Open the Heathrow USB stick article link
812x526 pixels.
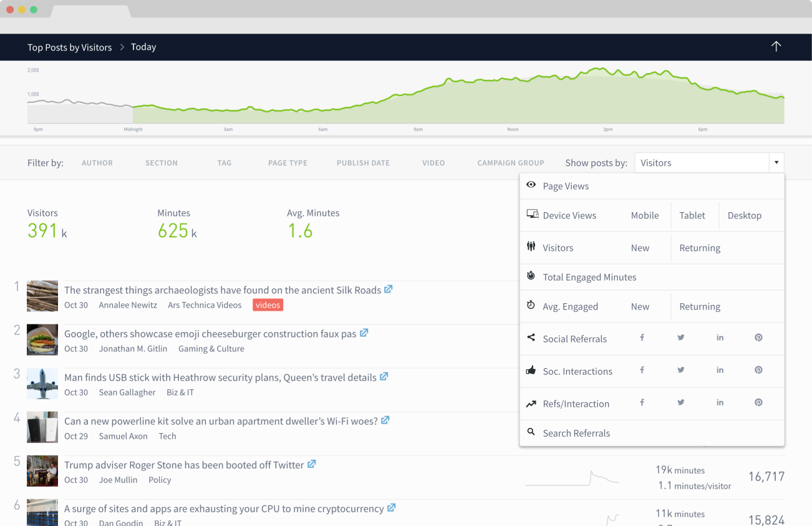pyautogui.click(x=223, y=377)
